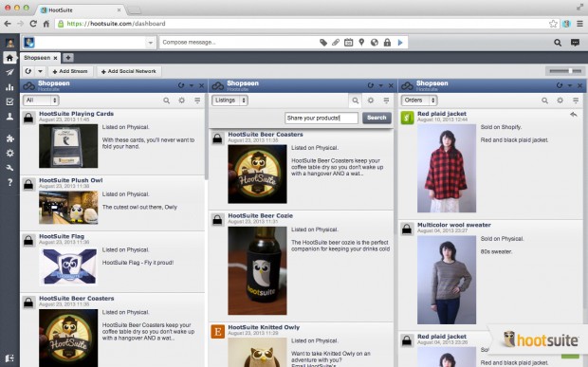The width and height of the screenshot is (588, 367).
Task: Add a new tab with plus button
Action: tap(68, 58)
